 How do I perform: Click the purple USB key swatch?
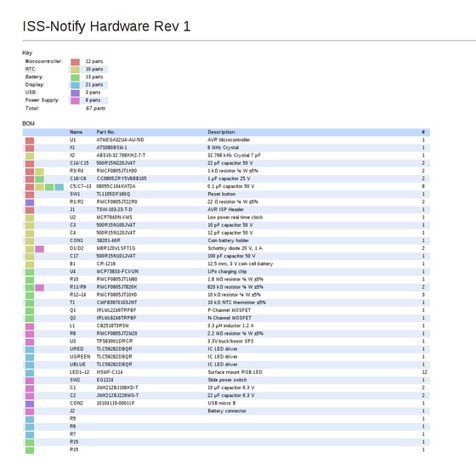75,93
